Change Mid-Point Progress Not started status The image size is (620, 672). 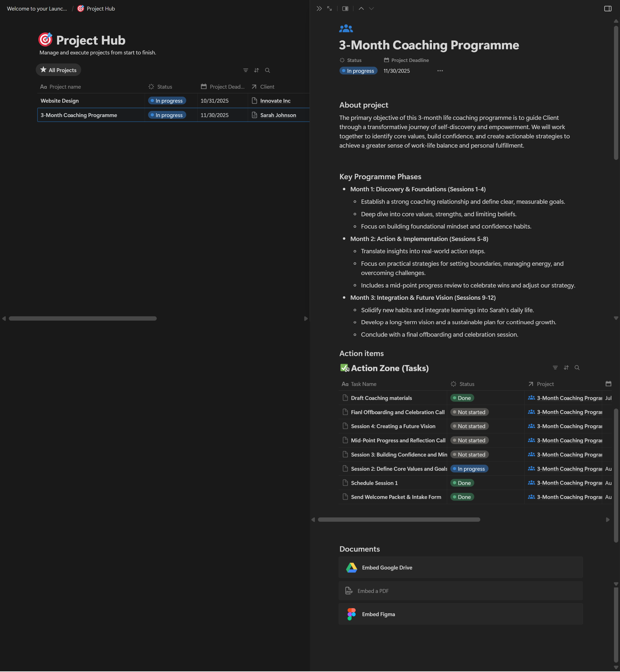[x=469, y=440]
